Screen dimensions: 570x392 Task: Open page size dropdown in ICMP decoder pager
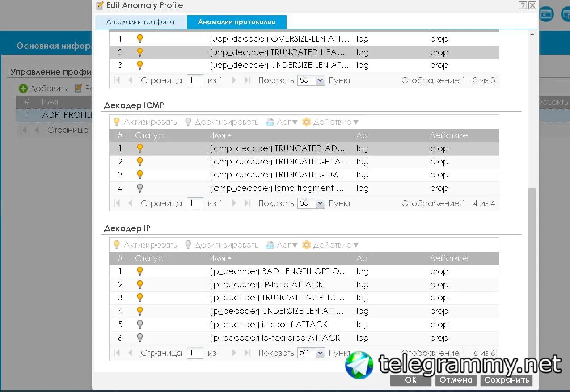pos(320,203)
